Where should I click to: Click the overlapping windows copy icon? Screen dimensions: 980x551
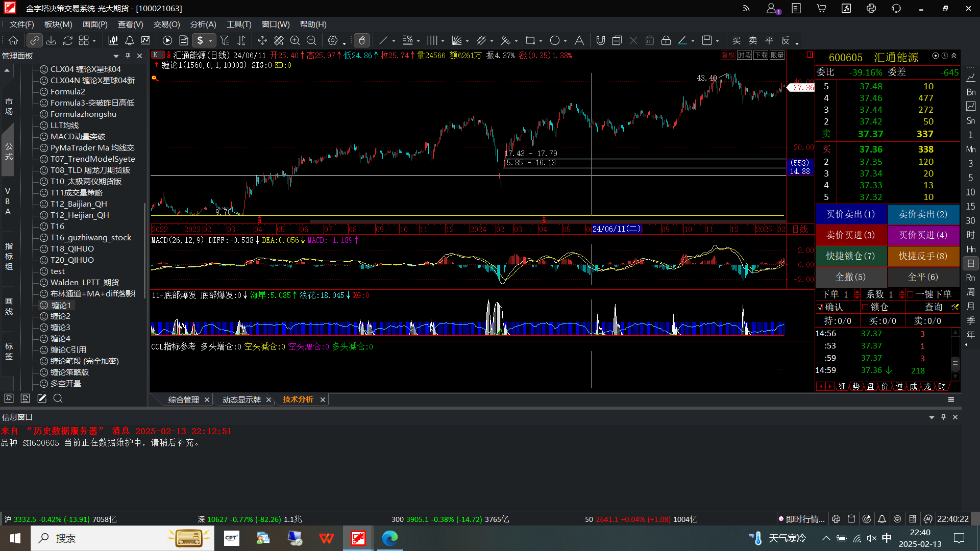[617, 40]
